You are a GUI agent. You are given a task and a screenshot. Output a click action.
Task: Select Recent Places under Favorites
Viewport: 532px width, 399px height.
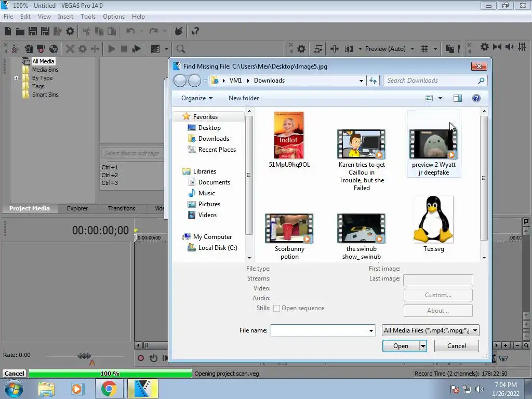217,150
